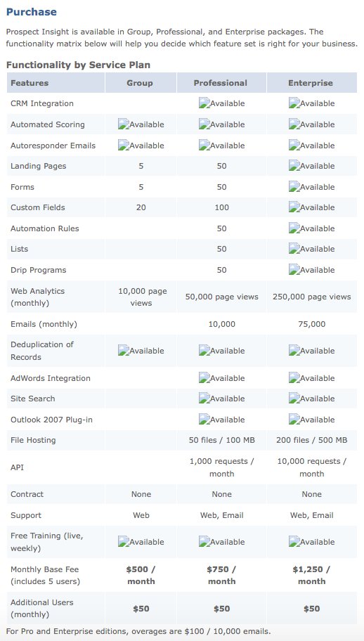Click the 1,000 requests / month cell
Viewport: 364px width, 641px height.
222,467
